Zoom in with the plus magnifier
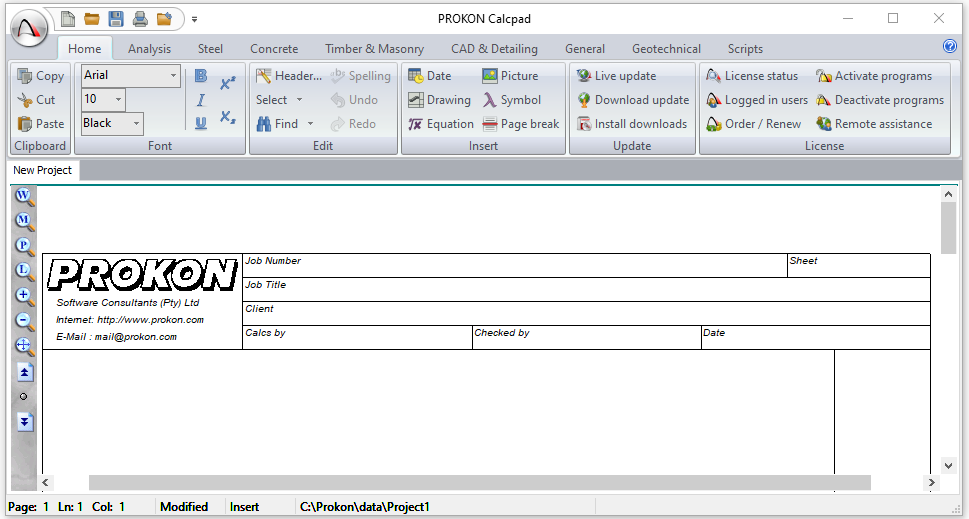The image size is (969, 519). 24,295
